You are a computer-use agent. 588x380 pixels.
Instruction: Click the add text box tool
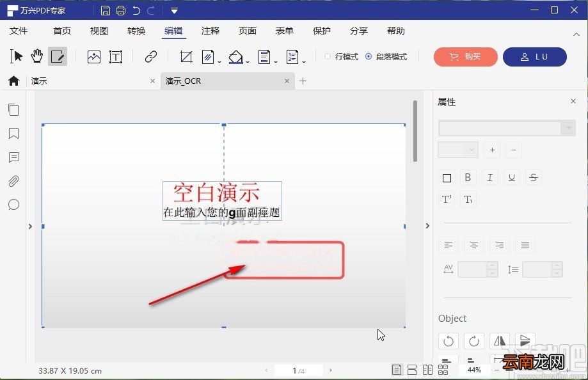click(x=116, y=57)
